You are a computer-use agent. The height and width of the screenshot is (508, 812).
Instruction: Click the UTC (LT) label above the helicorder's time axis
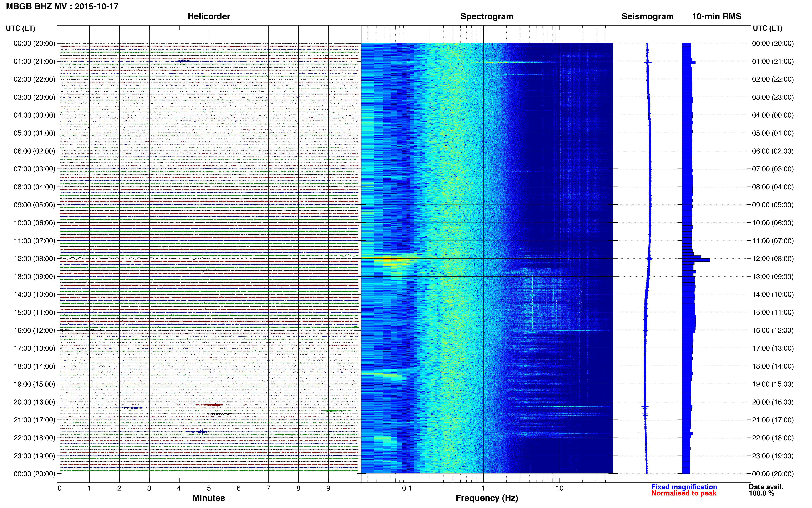21,28
